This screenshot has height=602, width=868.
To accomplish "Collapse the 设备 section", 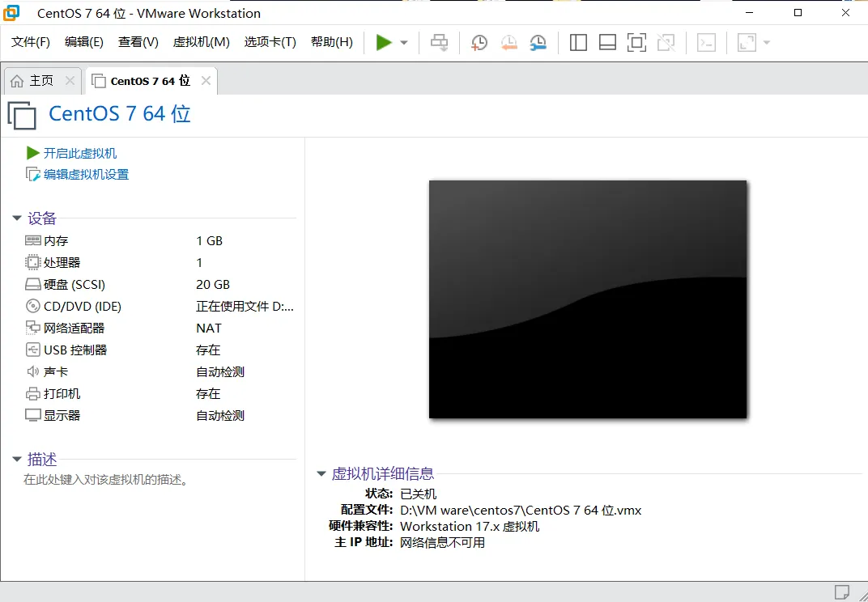I will 17,218.
